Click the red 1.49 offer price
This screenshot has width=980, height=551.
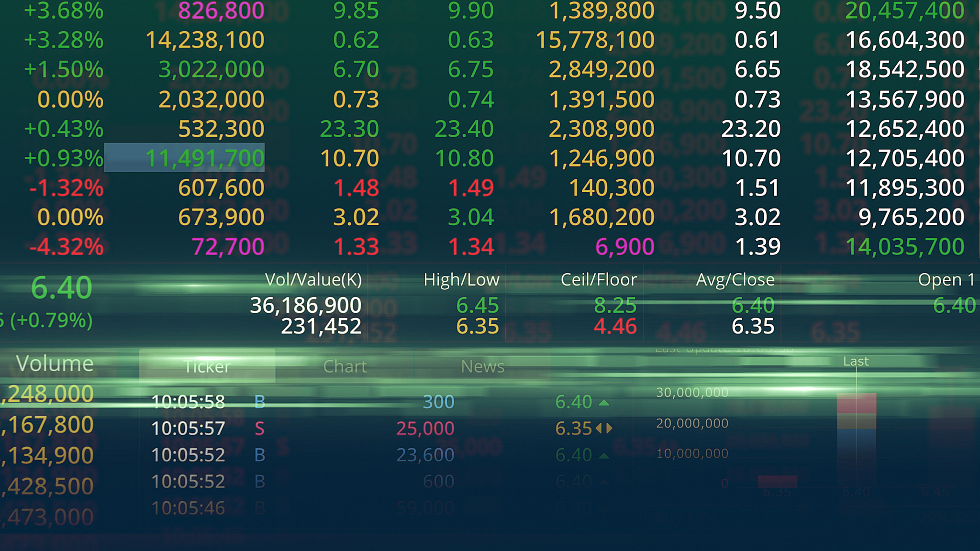click(471, 188)
